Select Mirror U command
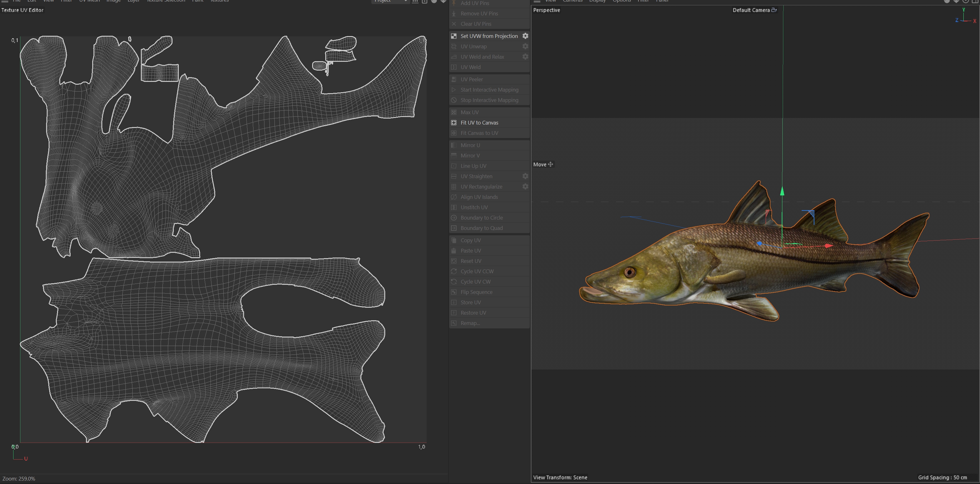 pyautogui.click(x=470, y=145)
